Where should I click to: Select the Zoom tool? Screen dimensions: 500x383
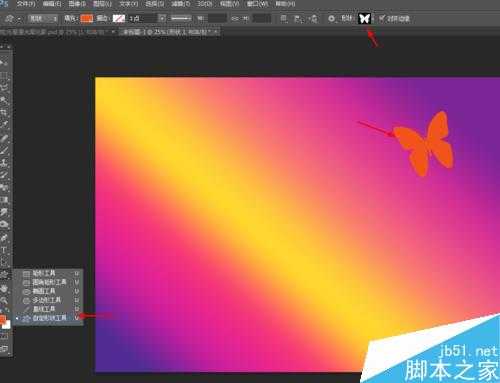coord(4,300)
